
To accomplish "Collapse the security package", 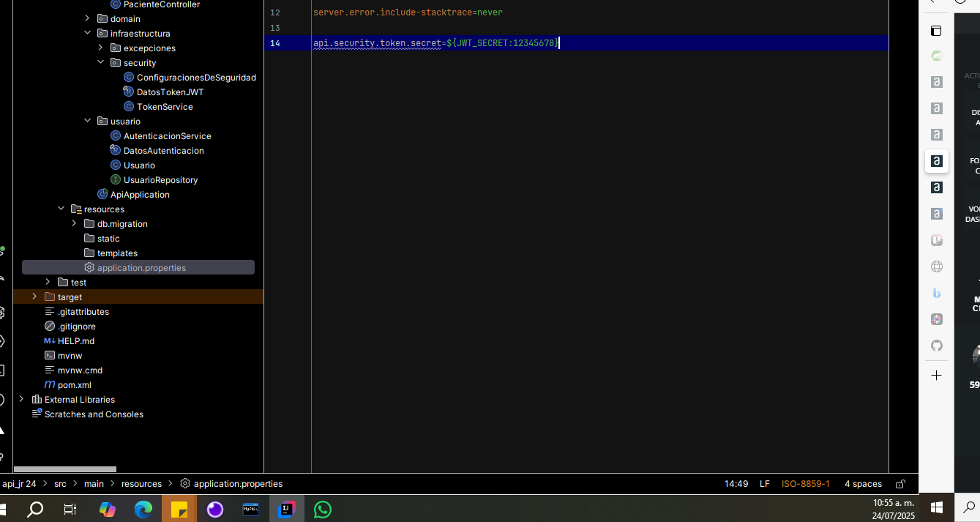I will (100, 62).
